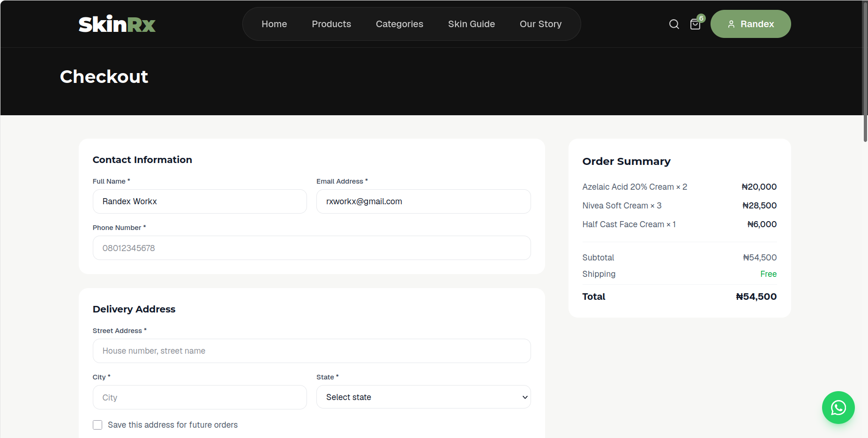The image size is (868, 438).
Task: Click the ₦20,000 price
Action: (x=759, y=187)
